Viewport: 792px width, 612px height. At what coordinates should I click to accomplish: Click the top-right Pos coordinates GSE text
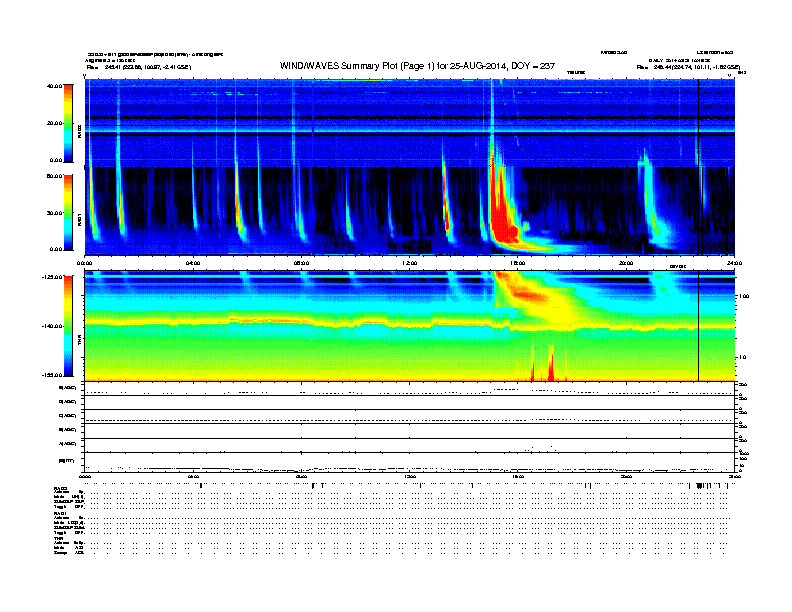pyautogui.click(x=688, y=67)
